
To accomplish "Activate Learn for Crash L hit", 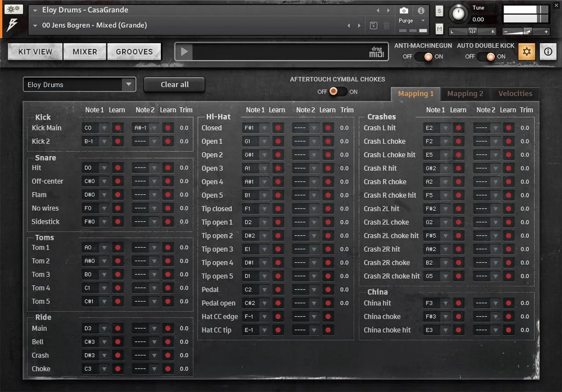I will pos(458,127).
